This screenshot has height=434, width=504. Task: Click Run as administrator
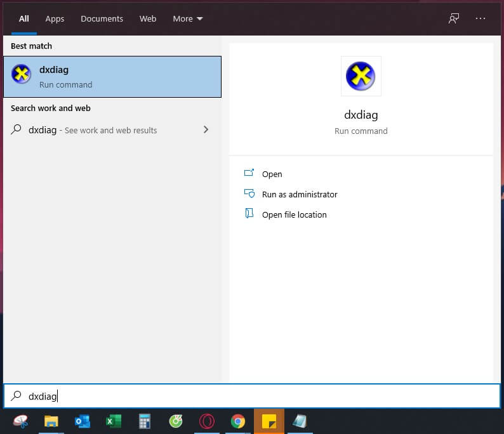point(299,194)
